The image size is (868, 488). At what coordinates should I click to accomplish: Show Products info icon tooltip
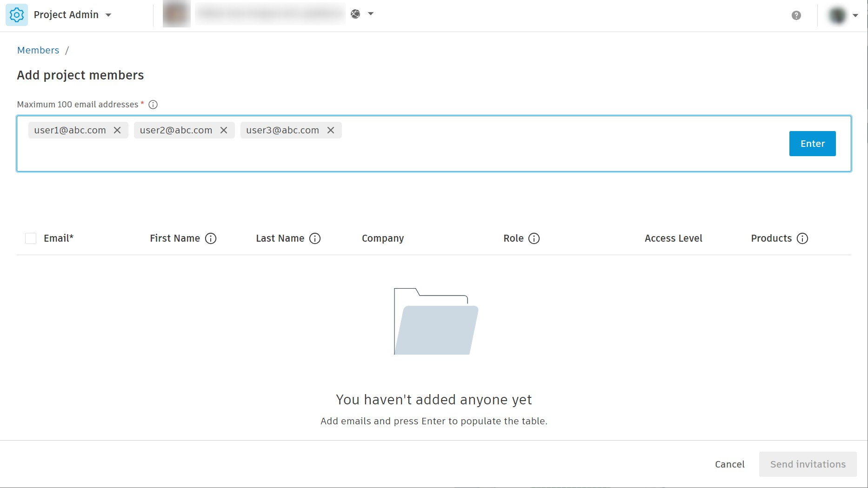[802, 238]
